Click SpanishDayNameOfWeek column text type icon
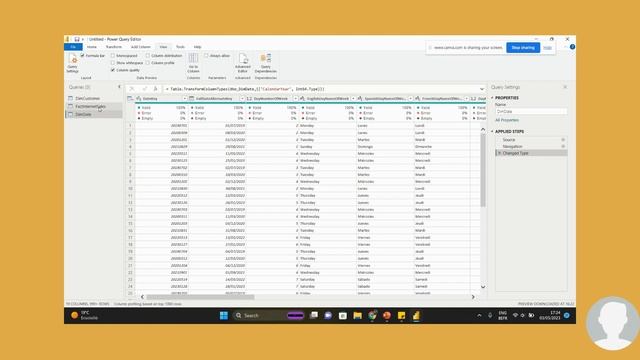 [360, 98]
